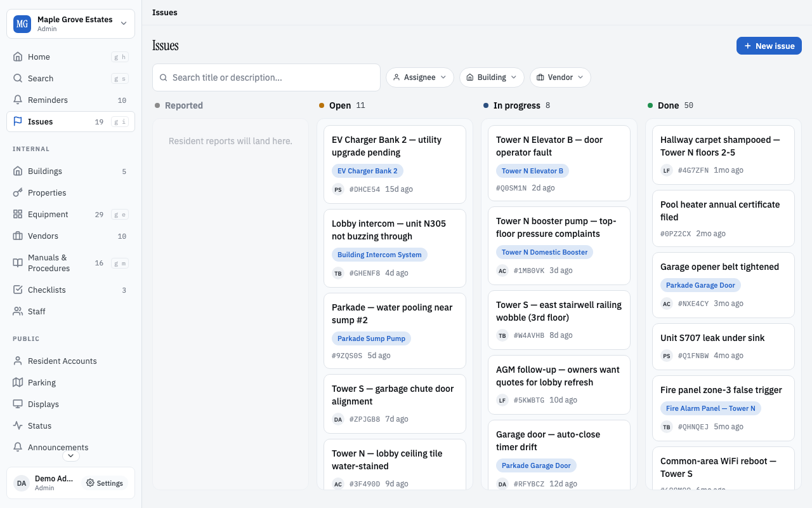Open Unit S707 leak under sink card
This screenshot has width=812, height=508.
click(723, 347)
